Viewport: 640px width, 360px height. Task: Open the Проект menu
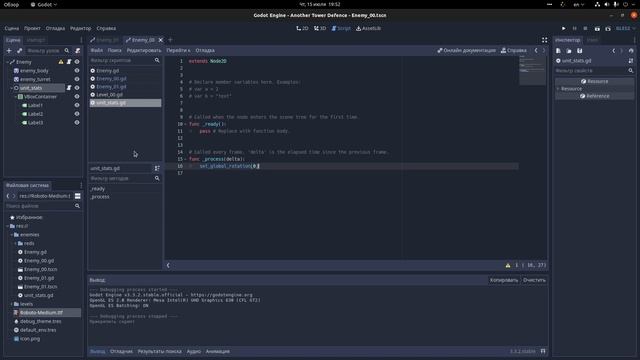coord(32,29)
